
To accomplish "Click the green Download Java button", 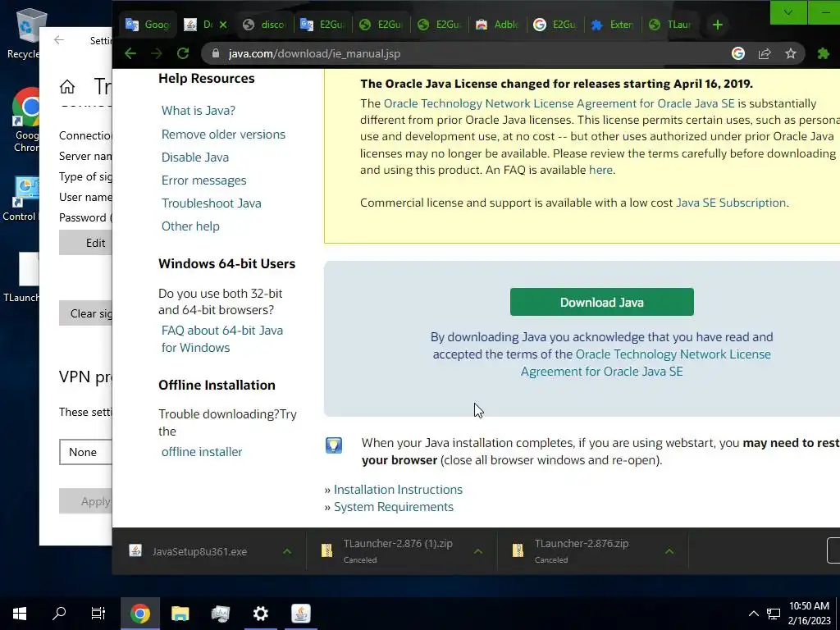I will pyautogui.click(x=601, y=302).
